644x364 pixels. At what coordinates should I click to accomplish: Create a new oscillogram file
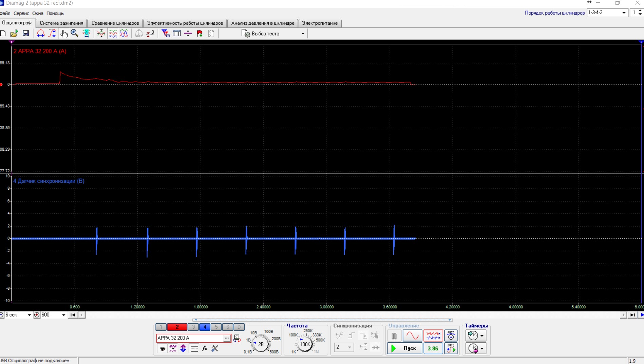pyautogui.click(x=3, y=33)
